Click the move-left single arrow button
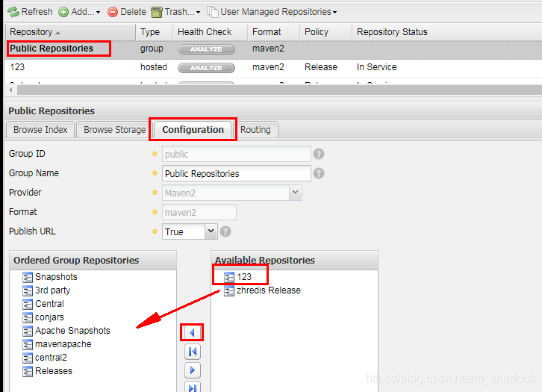542x392 pixels. click(x=192, y=333)
